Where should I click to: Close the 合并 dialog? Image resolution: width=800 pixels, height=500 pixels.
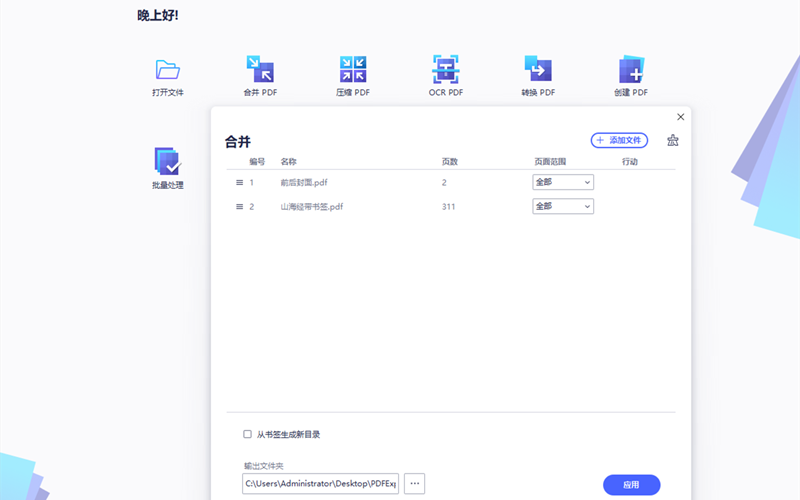click(681, 117)
